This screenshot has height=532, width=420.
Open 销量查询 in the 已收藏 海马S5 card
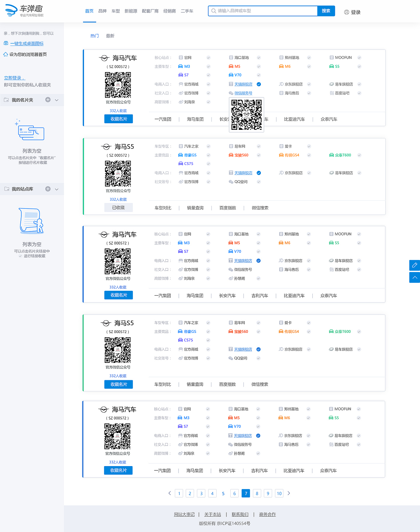click(x=195, y=208)
